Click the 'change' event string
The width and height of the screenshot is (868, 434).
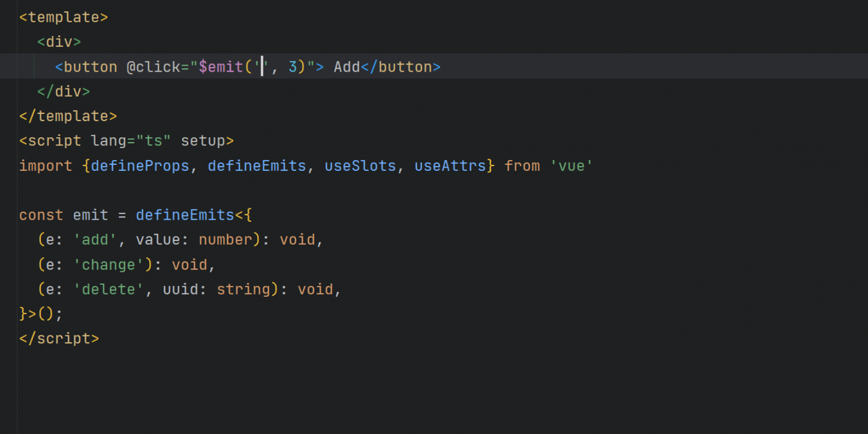pyautogui.click(x=108, y=265)
